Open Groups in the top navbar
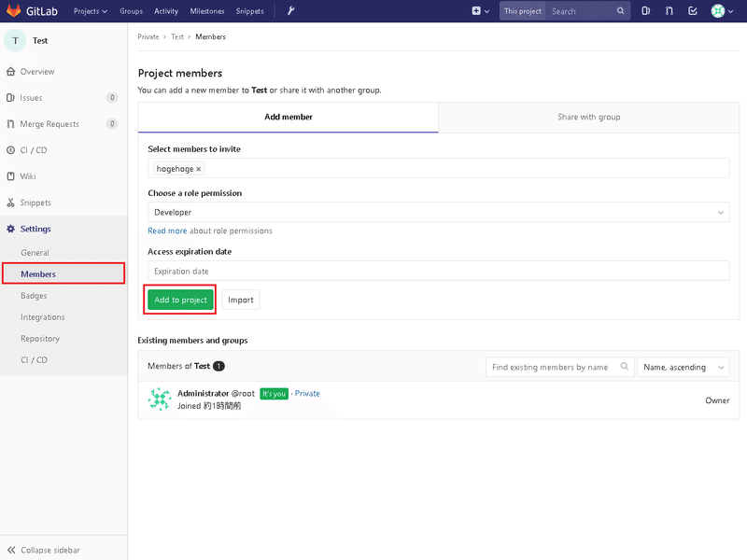The height and width of the screenshot is (560, 747). [131, 11]
